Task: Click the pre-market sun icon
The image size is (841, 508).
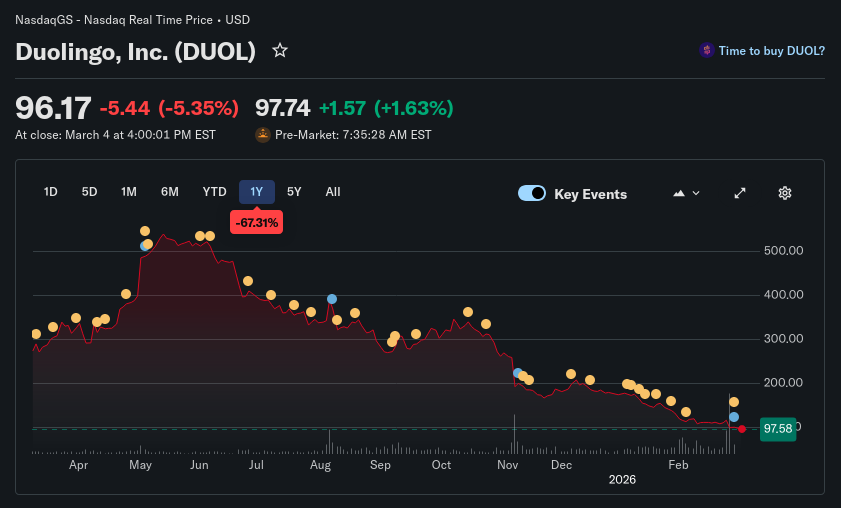Action: (263, 134)
